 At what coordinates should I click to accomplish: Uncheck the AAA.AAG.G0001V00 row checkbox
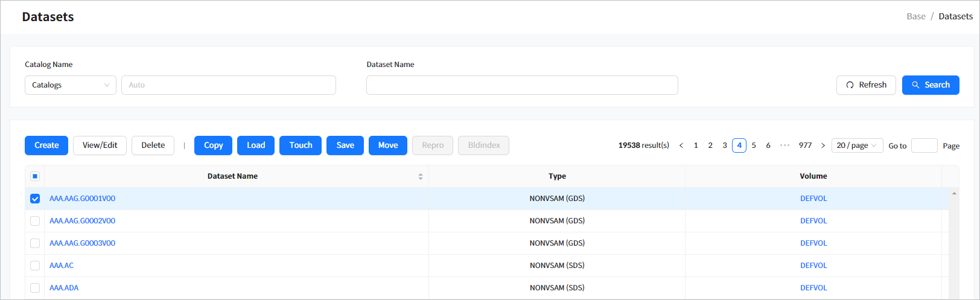[35, 199]
